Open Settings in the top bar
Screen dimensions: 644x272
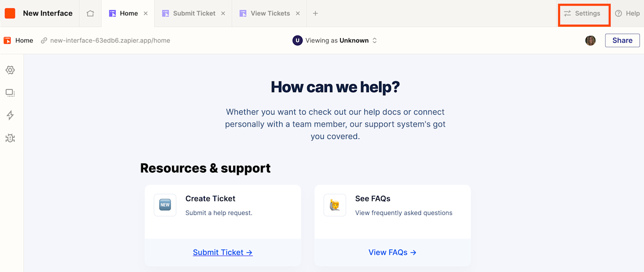[583, 13]
